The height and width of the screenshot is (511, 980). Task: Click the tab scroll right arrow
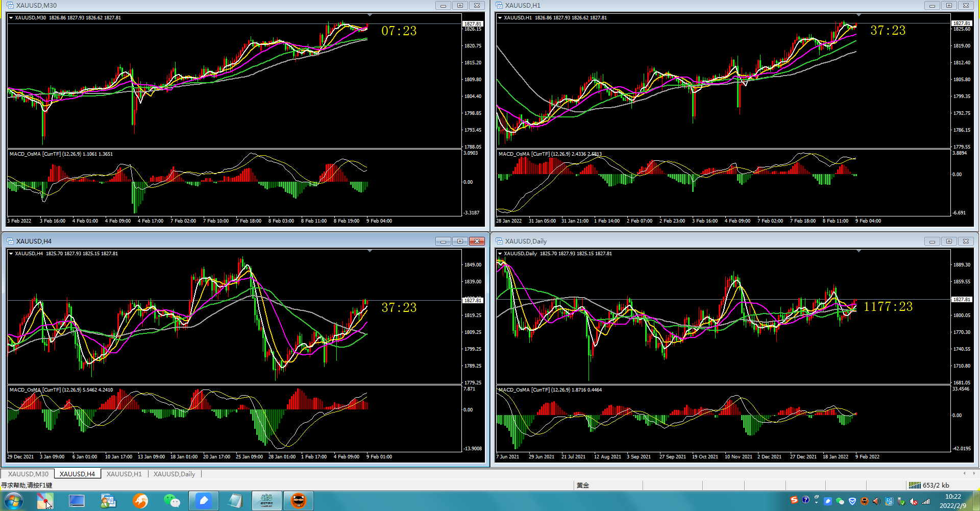coord(974,473)
